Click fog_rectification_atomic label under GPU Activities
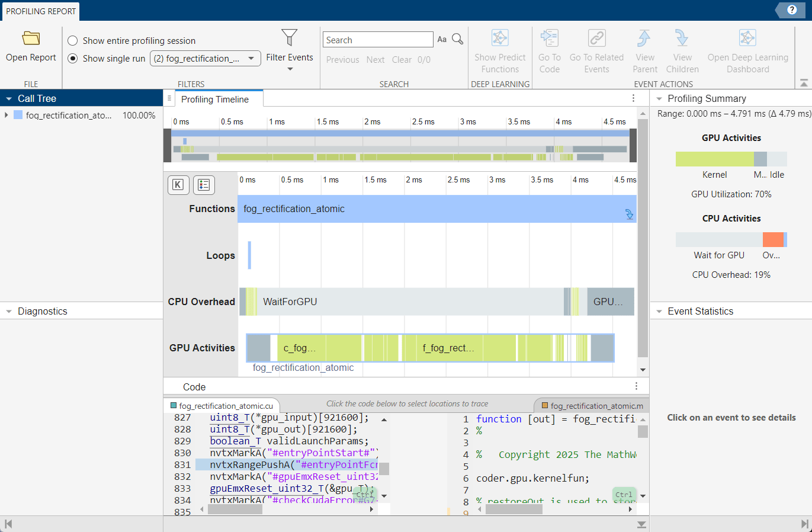Screen dimensions: 812x532 tap(303, 367)
